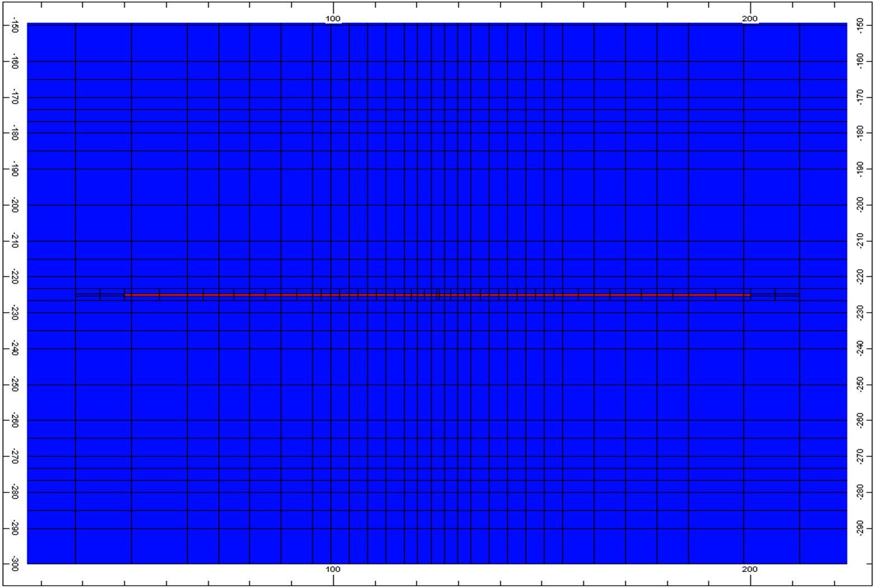The width and height of the screenshot is (875, 588).
Task: Click the "-180" label on the right axis
Action: pyautogui.click(x=860, y=133)
